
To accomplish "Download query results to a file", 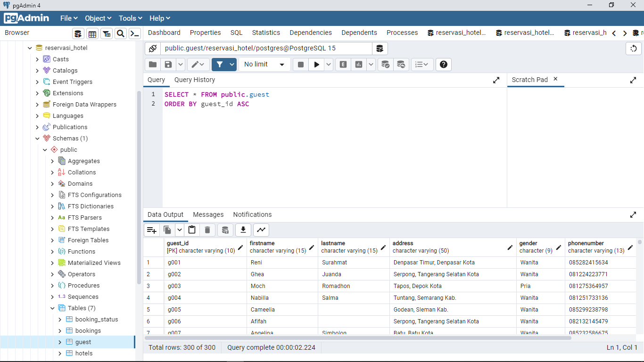I will click(243, 230).
